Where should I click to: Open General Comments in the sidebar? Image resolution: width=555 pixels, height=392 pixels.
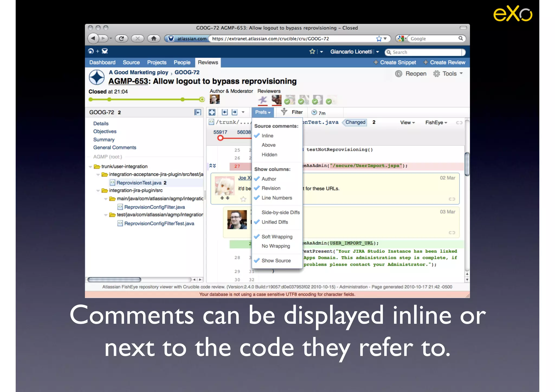tap(115, 148)
